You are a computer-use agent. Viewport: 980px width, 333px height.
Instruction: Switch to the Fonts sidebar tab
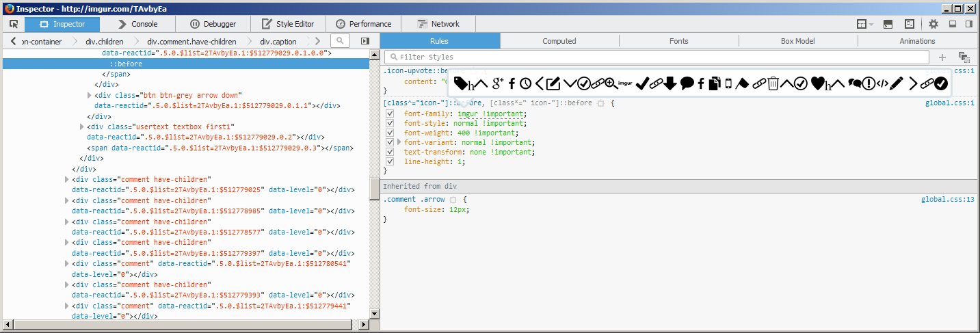pos(679,41)
